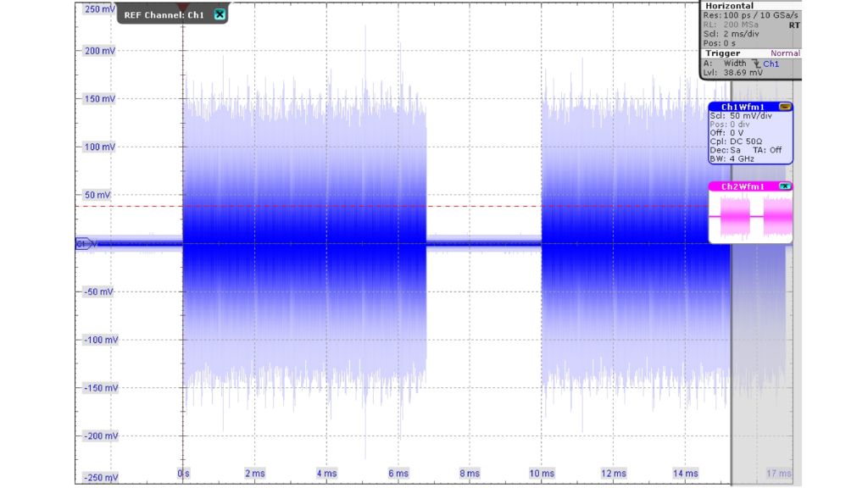This screenshot has height=488, width=868.
Task: Click the trigger level value 38.69 mV
Action: click(744, 74)
